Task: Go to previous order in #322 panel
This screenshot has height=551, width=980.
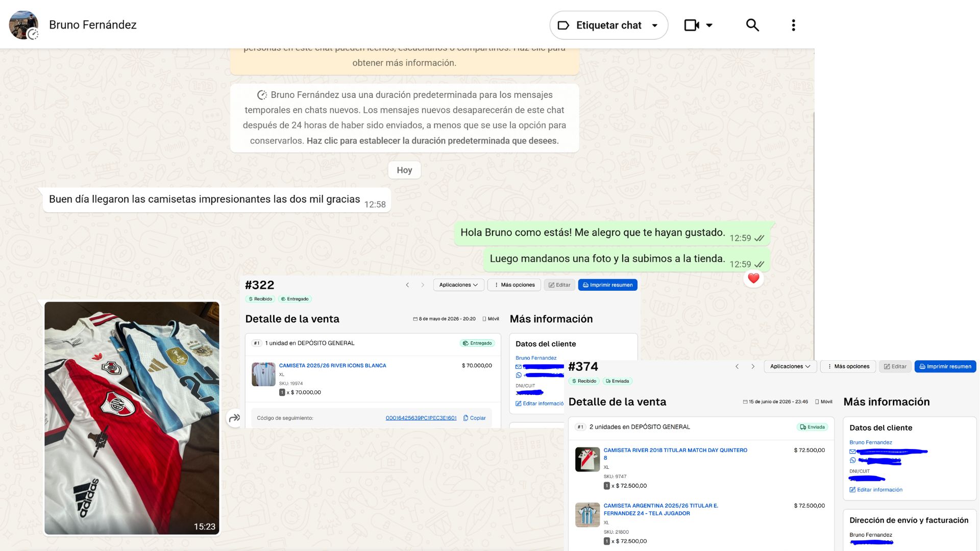Action: (x=407, y=285)
